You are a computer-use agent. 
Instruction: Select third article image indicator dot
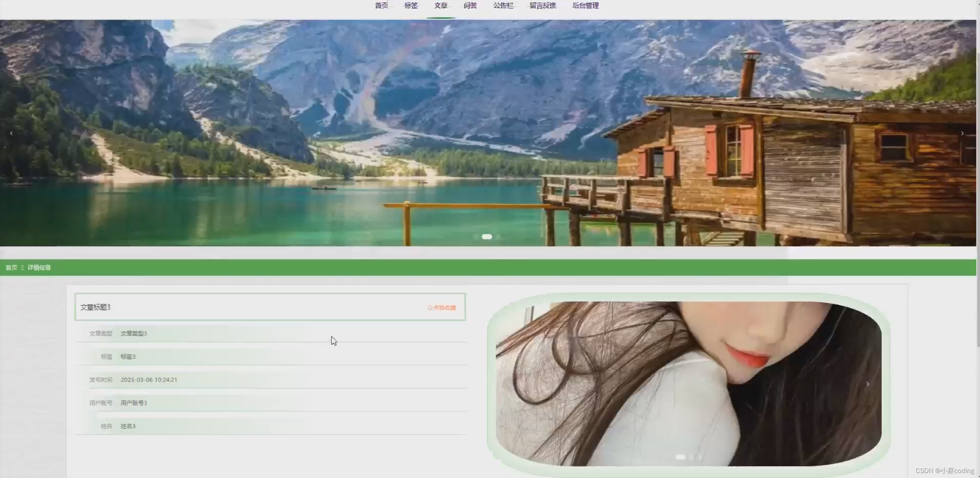click(x=700, y=457)
